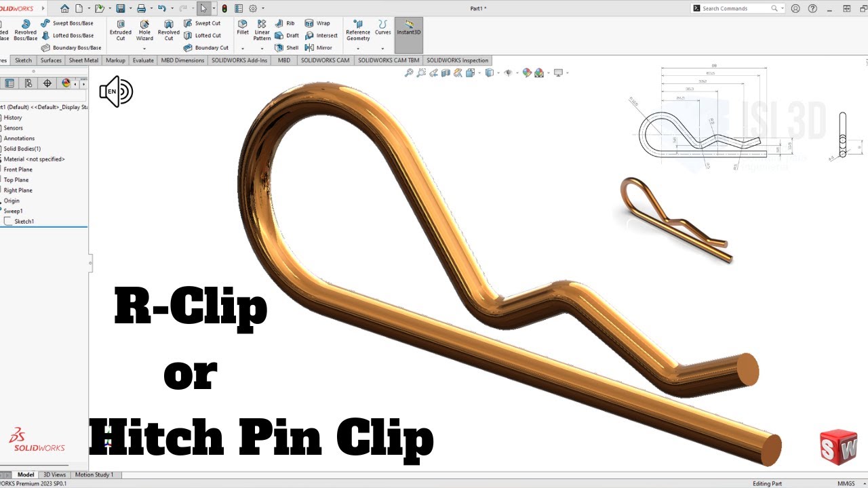The width and height of the screenshot is (868, 488).
Task: Print using the printer icon
Action: click(141, 9)
